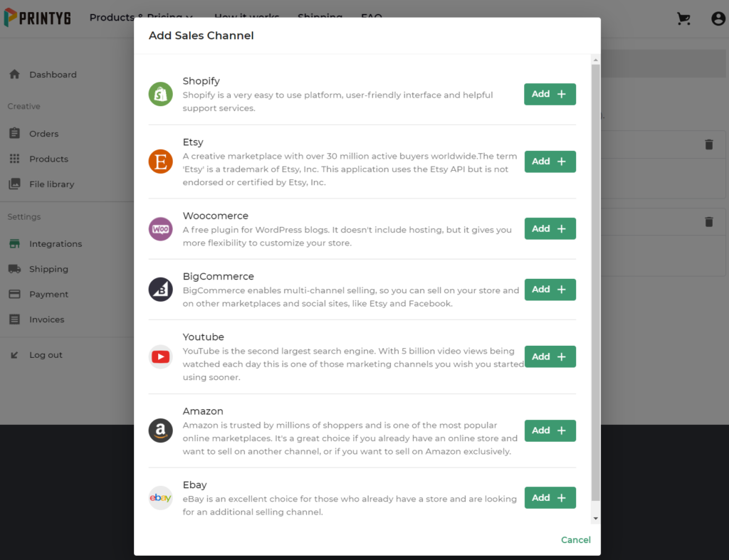Open the FAQ page
This screenshot has width=729, height=560.
372,17
